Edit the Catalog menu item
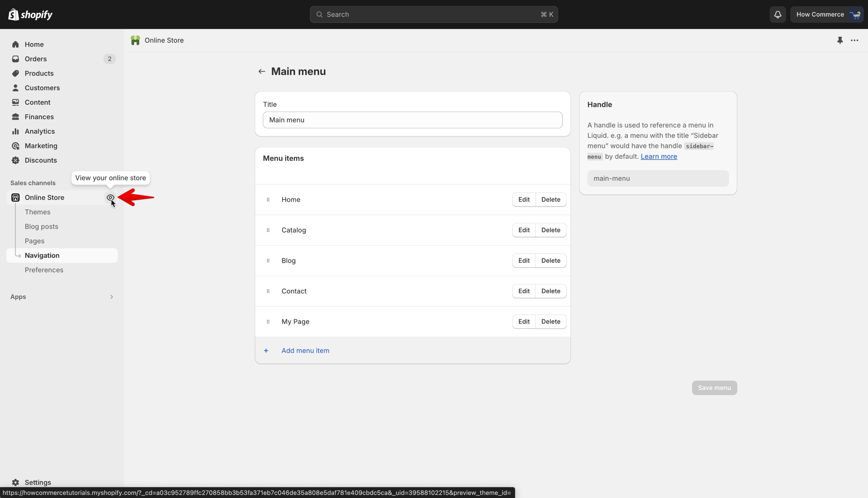 pos(524,230)
